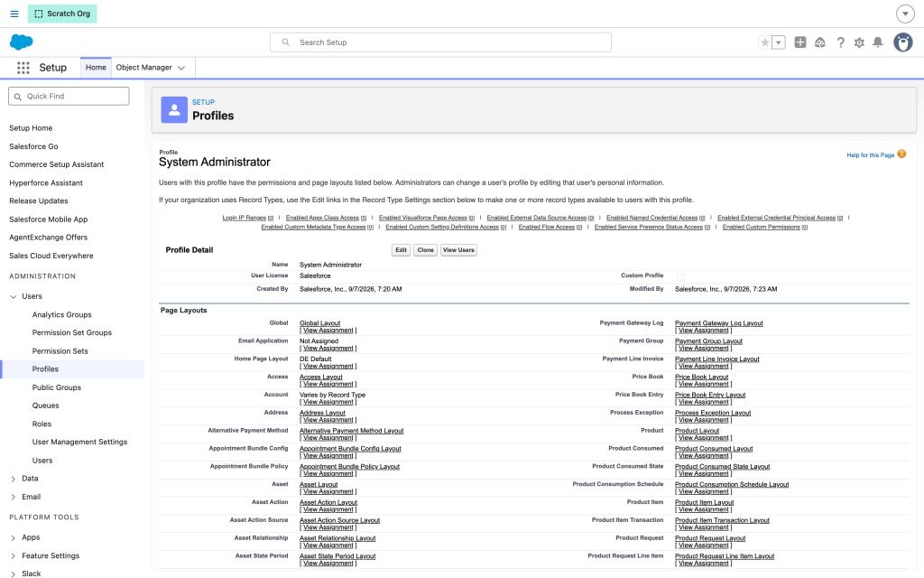The image size is (924, 578).
Task: Open Queues in sidebar
Action: (x=45, y=406)
